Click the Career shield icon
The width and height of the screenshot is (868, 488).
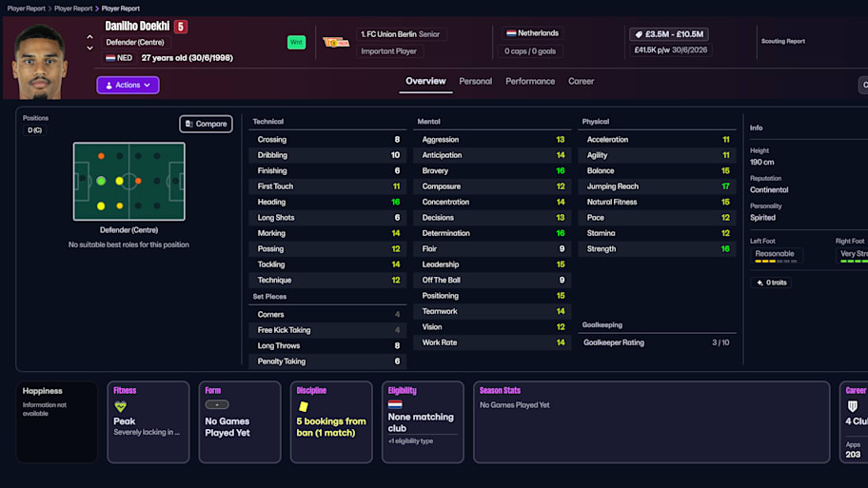853,407
